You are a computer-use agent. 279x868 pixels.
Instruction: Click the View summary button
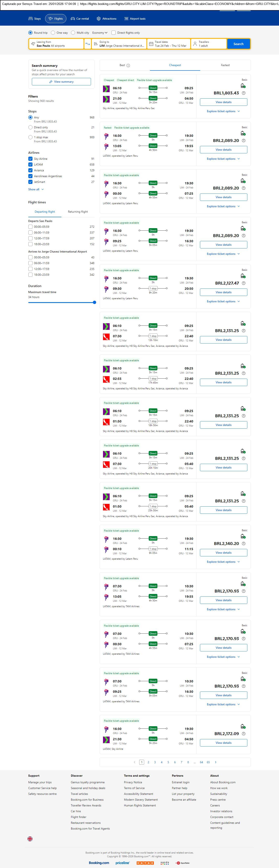click(x=61, y=82)
